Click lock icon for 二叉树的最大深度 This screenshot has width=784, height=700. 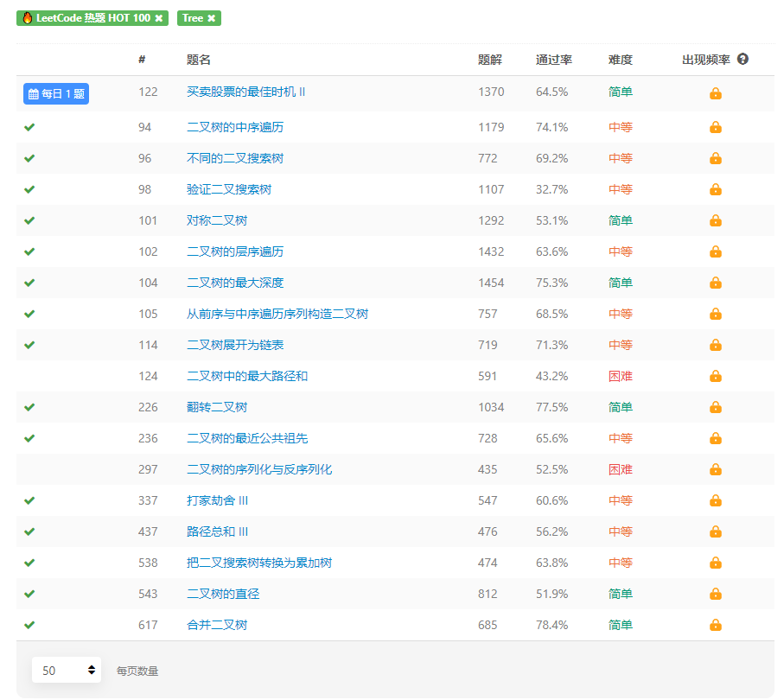716,283
